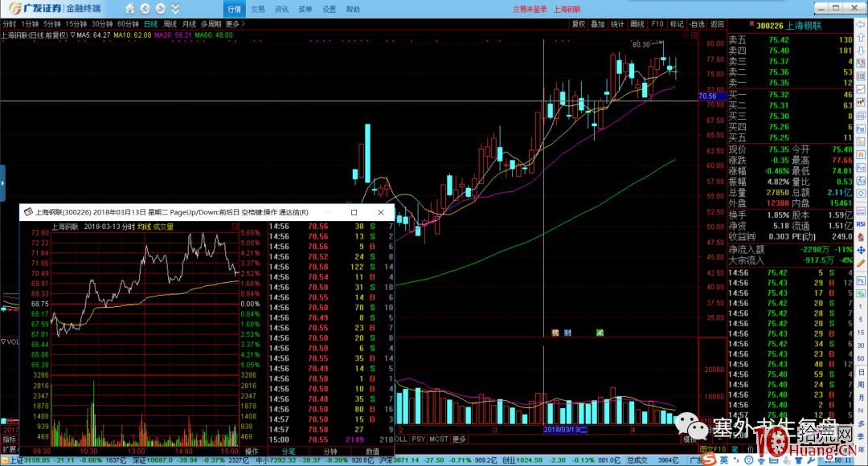Viewport: 868px width, 466px height.
Task: Select the MCST indicator tab
Action: pyautogui.click(x=439, y=439)
